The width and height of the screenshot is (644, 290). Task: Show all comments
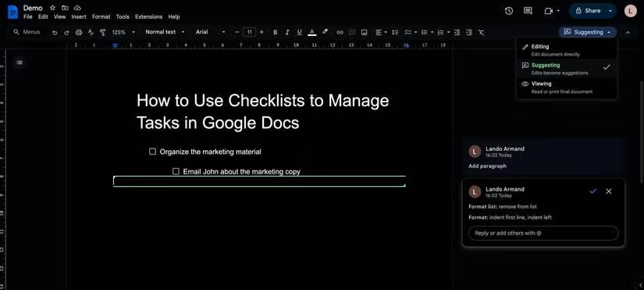point(528,11)
